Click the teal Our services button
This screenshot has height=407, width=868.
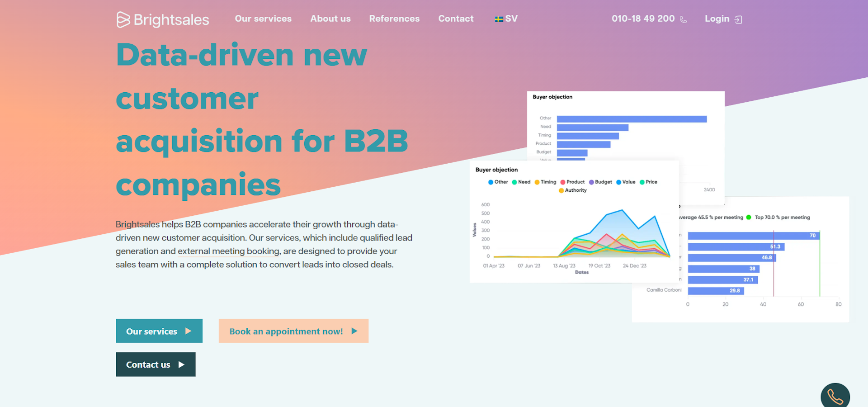click(159, 331)
